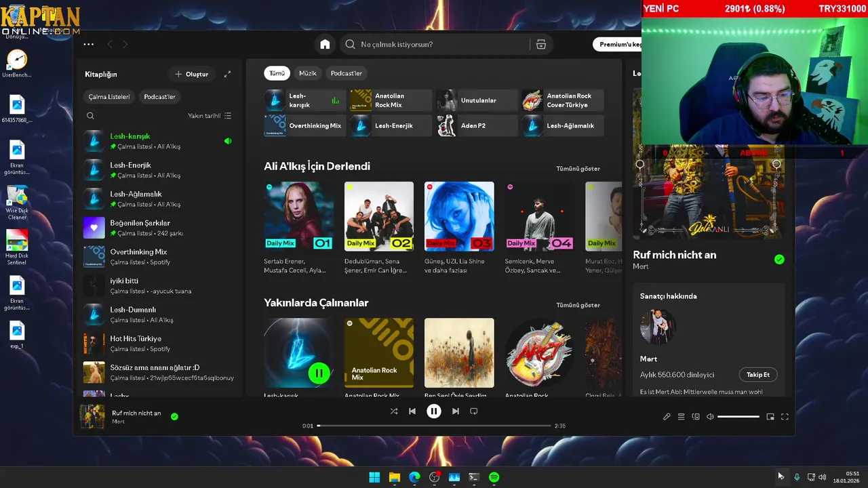
Task: Search within library using magnifier icon
Action: (90, 116)
